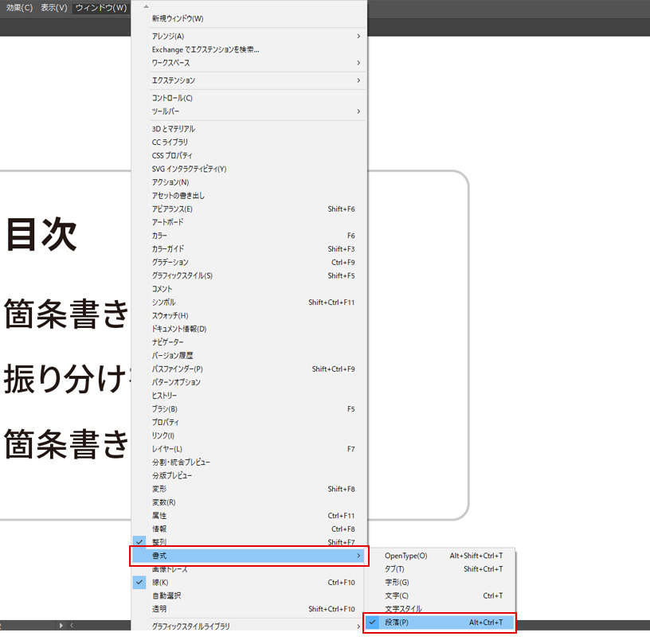Choose 新規ウィンドウ(W) from the menu
The image size is (650, 644).
249,18
